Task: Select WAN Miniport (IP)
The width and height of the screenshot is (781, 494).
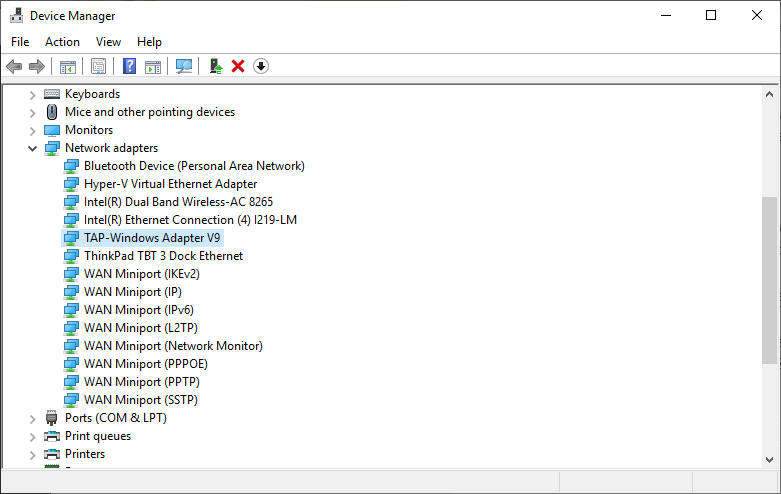Action: 133,292
